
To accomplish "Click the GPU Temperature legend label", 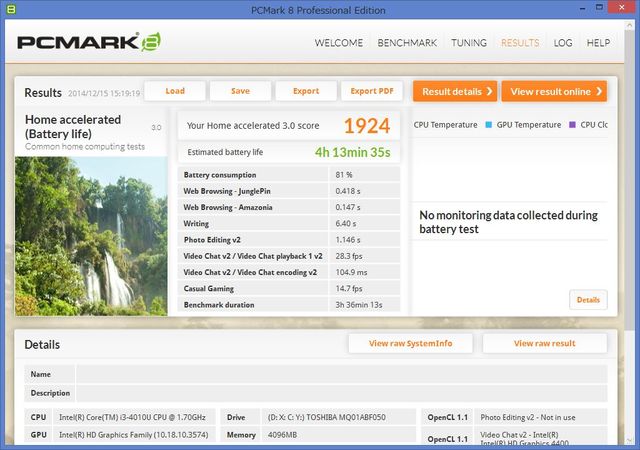I will coord(529,125).
